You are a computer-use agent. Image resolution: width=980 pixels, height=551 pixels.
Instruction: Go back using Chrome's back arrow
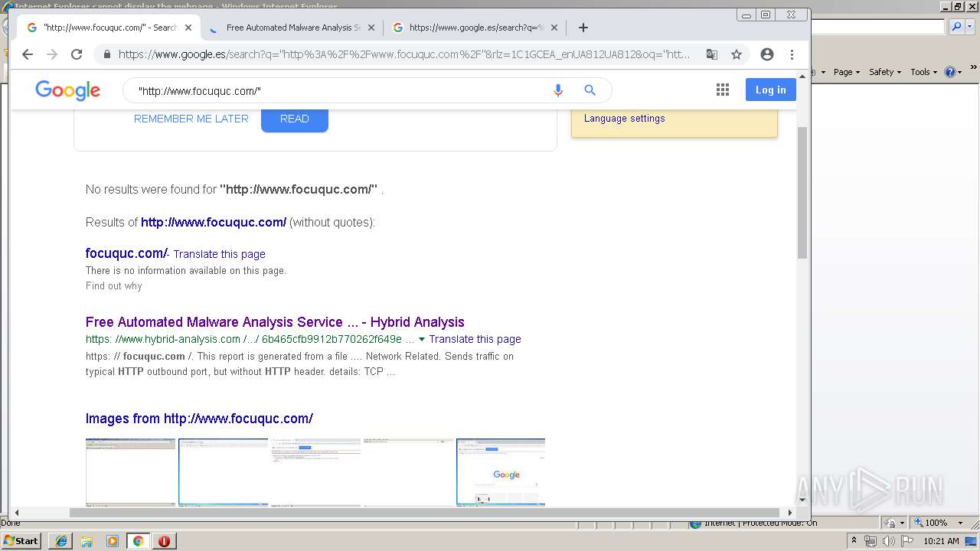tap(28, 54)
